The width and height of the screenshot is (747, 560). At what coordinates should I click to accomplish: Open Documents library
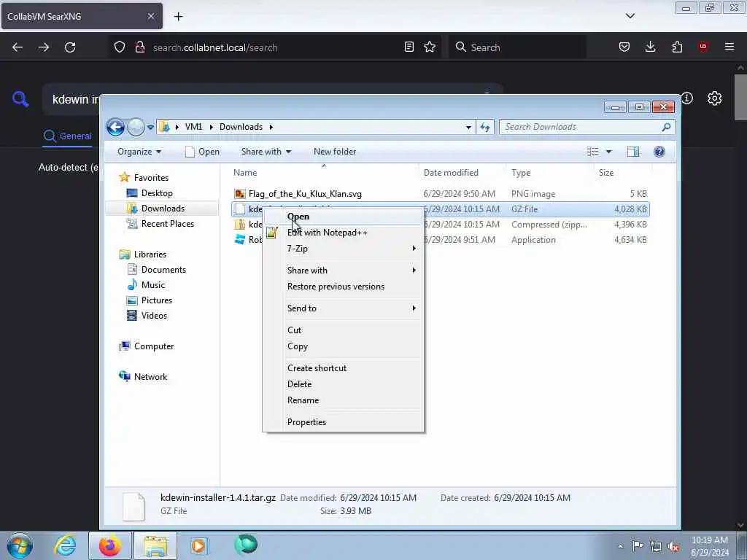[163, 270]
